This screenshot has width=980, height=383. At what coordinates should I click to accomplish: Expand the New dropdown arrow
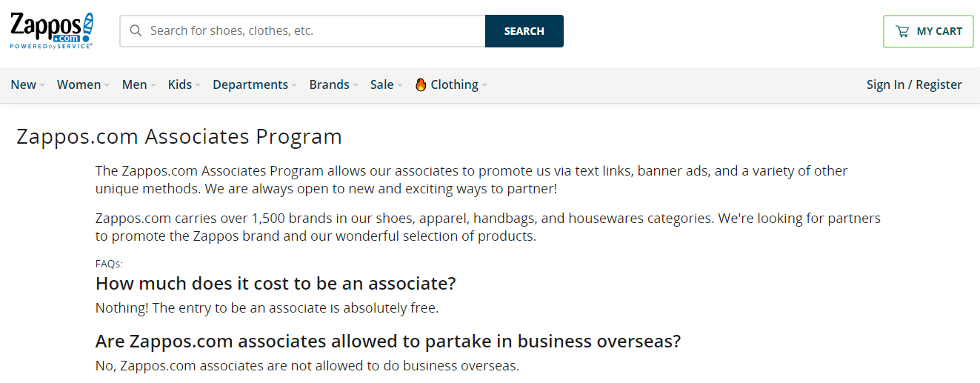coord(42,85)
